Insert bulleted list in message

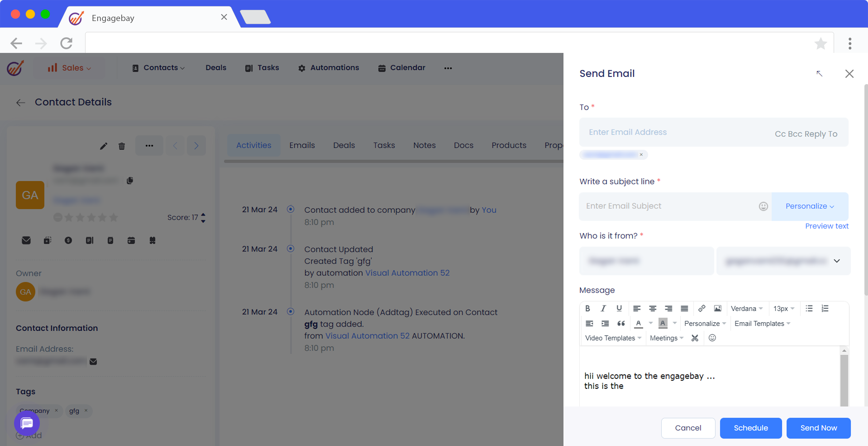(x=809, y=308)
